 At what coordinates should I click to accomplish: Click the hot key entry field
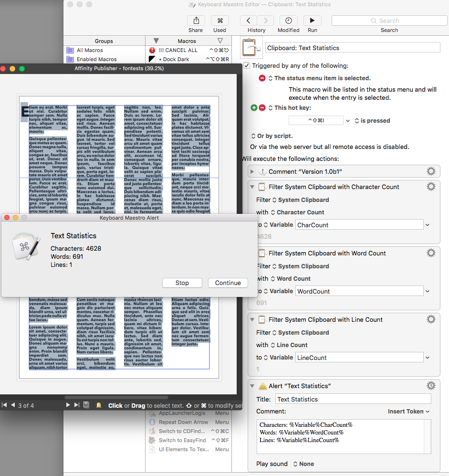(x=316, y=120)
